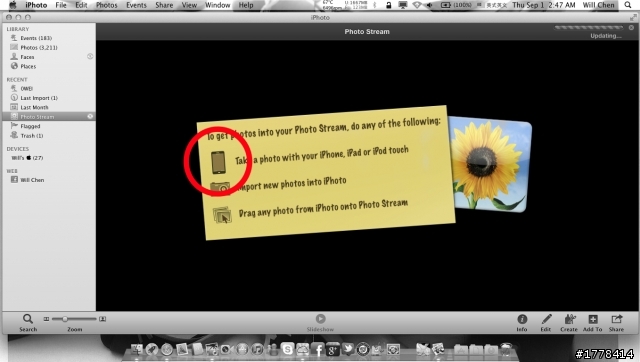Open Skype from the Dock
Image resolution: width=640 pixels, height=362 pixels.
coord(288,349)
